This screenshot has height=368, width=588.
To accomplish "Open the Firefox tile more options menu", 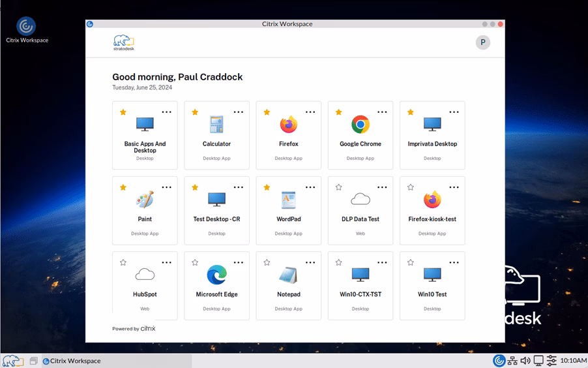I will (x=310, y=112).
